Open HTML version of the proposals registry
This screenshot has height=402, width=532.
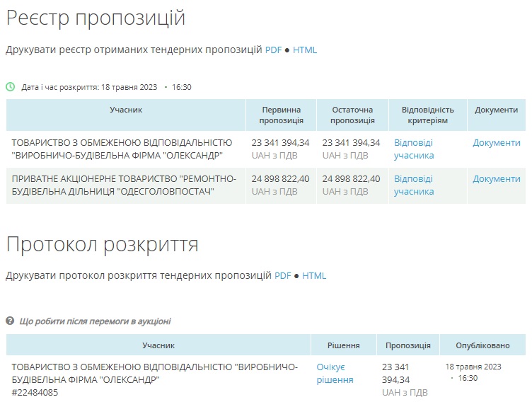point(305,50)
